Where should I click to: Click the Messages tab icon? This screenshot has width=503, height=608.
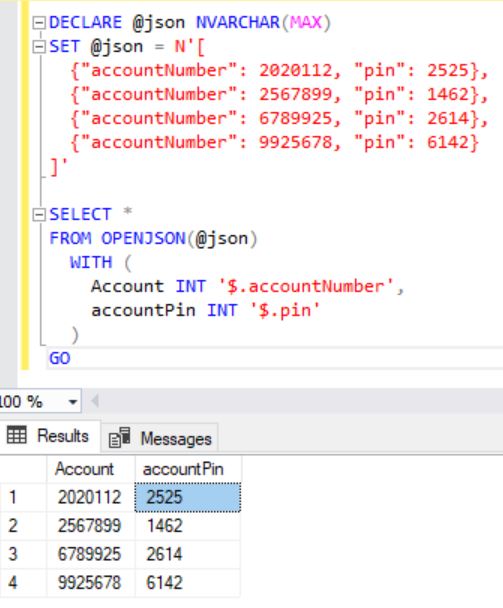[x=119, y=438]
